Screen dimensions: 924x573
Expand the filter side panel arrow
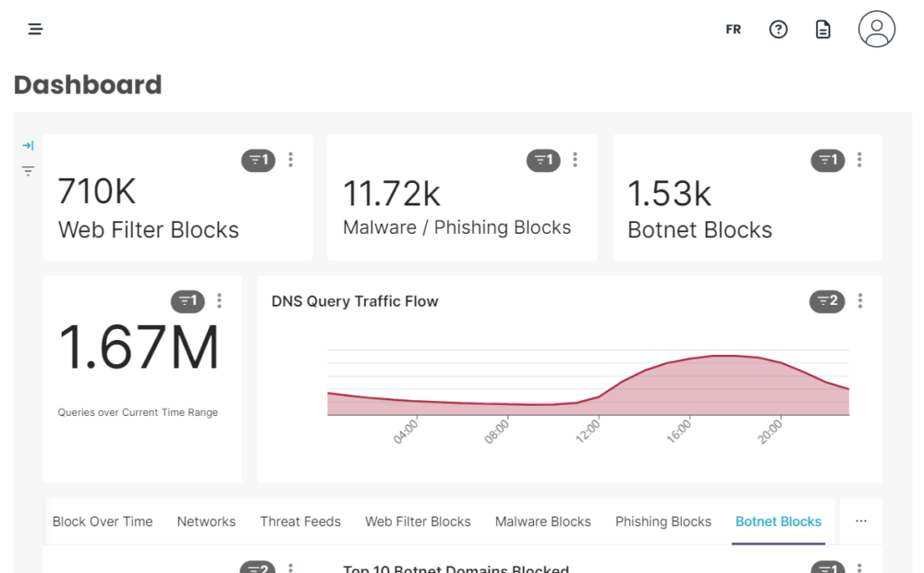point(28,145)
